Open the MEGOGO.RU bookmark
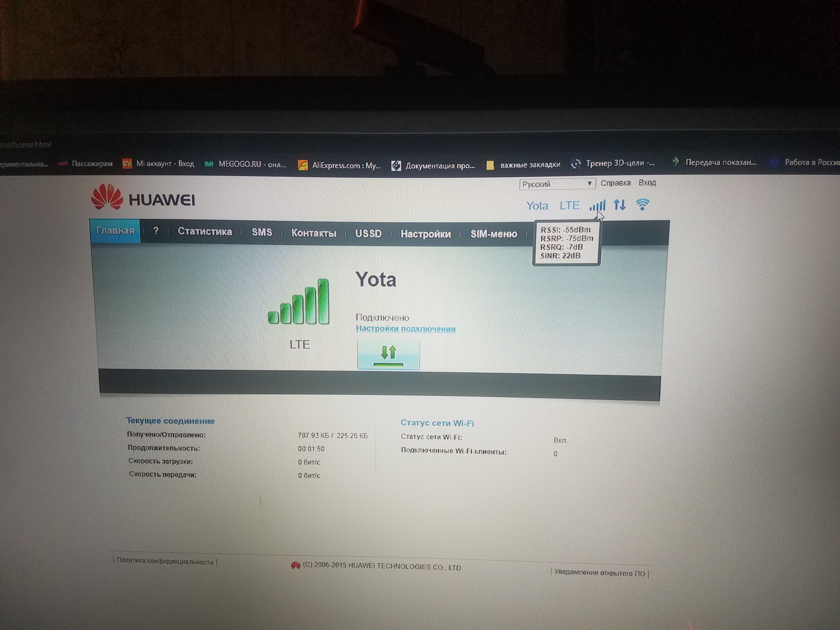The height and width of the screenshot is (630, 840). point(245,164)
